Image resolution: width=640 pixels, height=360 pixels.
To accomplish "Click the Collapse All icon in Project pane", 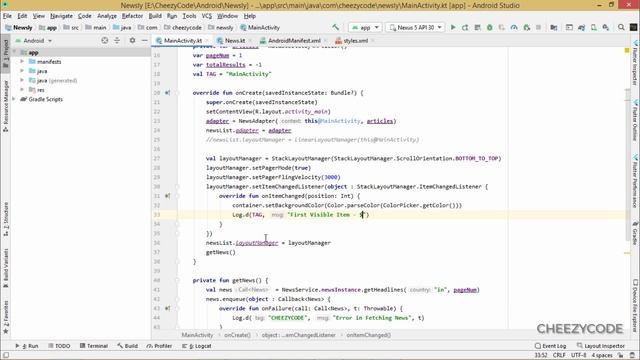I will coord(117,40).
